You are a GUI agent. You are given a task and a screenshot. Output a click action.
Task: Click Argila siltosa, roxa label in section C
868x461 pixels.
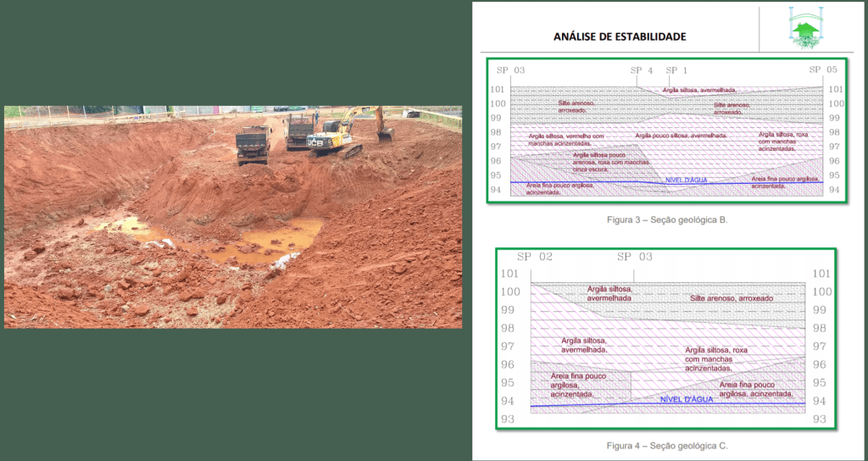716,350
